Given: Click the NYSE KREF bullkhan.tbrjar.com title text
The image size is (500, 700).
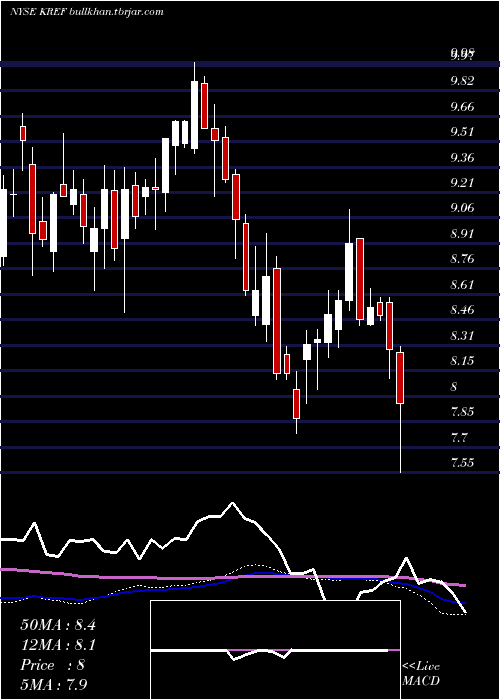Looking at the screenshot, I should click(87, 12).
